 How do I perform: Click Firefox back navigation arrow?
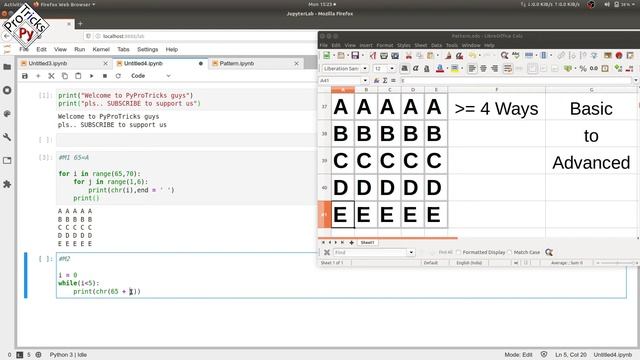click(7, 36)
